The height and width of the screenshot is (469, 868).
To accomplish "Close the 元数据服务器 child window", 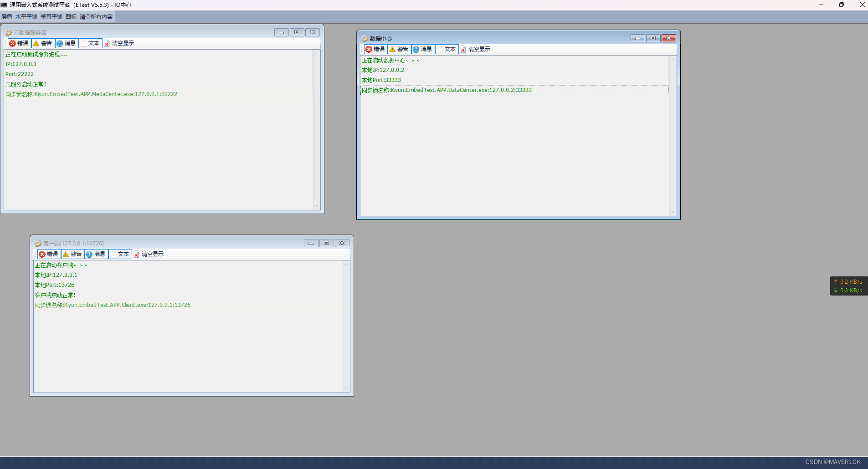I will 313,32.
